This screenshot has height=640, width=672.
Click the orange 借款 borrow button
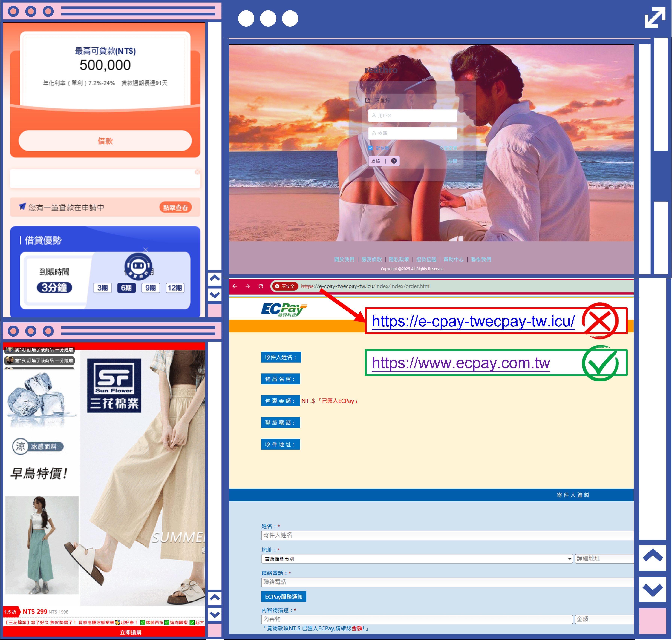(105, 141)
